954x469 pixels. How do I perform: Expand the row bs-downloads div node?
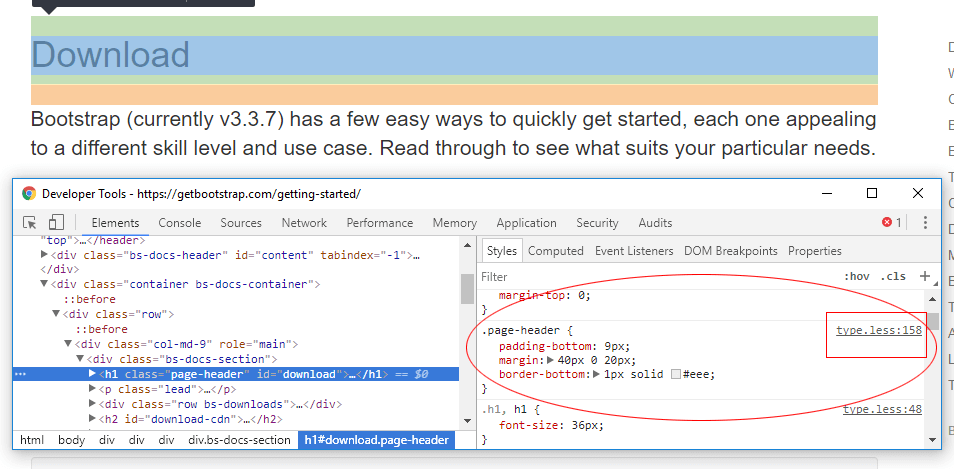pos(92,404)
